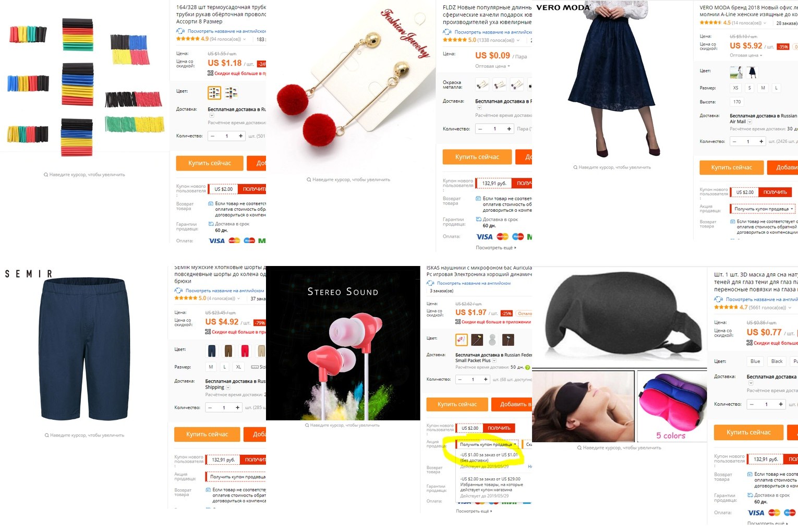Click the Visa payment icon in sleep mask listing
798x532 pixels.
coord(756,513)
